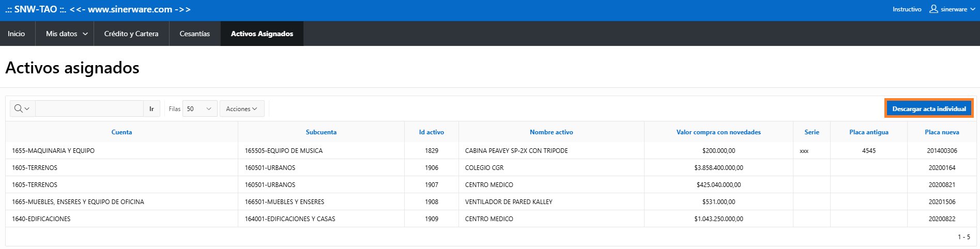Click the Placa nueva column header
The height and width of the screenshot is (249, 980).
point(942,132)
